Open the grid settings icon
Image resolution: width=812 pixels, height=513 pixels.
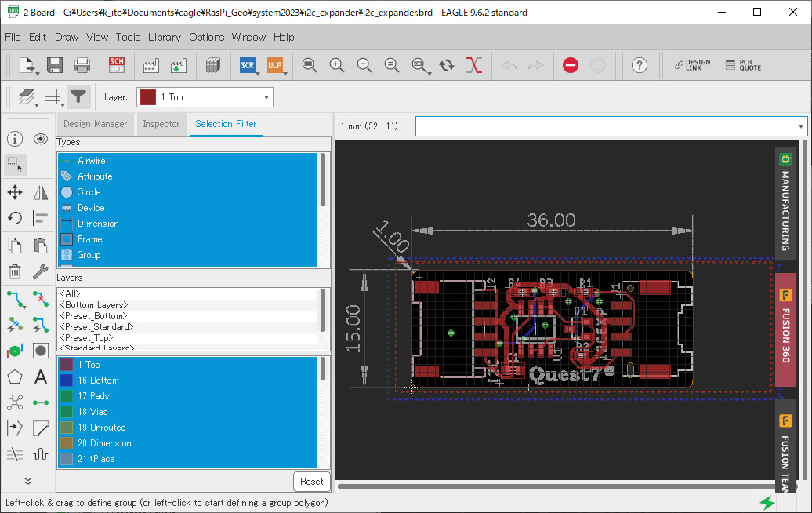[x=53, y=97]
